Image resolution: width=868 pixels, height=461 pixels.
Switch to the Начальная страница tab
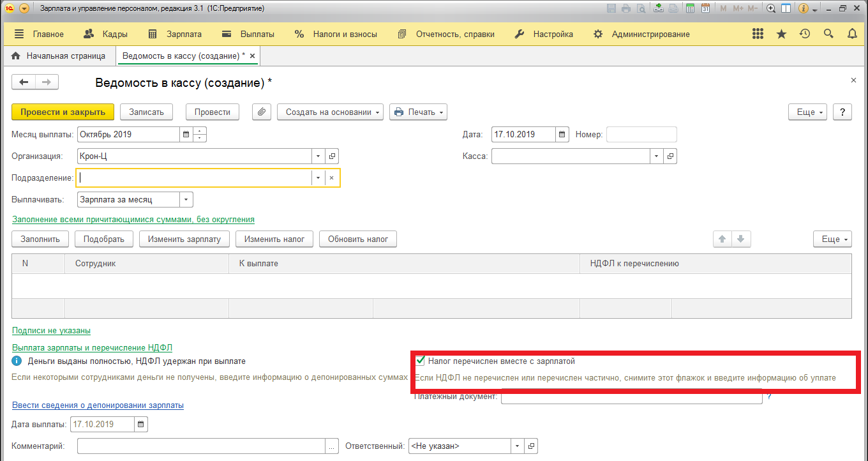59,56
